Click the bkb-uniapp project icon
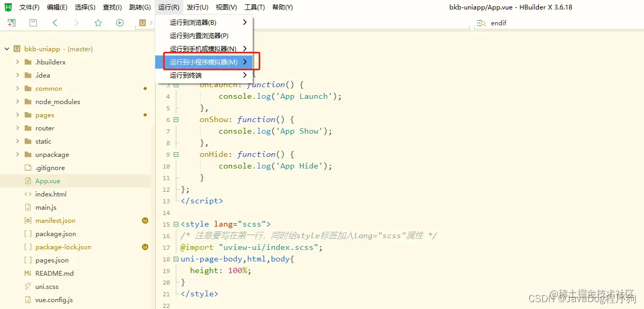The height and width of the screenshot is (309, 644). click(17, 49)
